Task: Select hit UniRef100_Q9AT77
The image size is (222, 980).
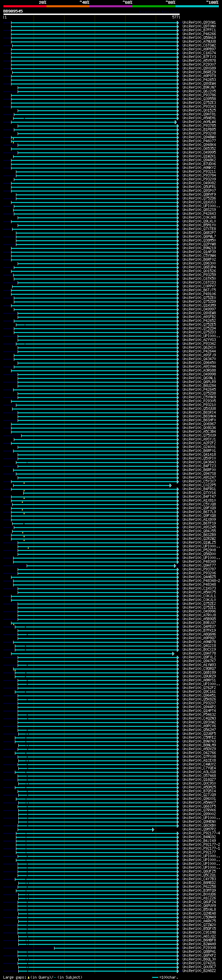Action: coord(199,566)
